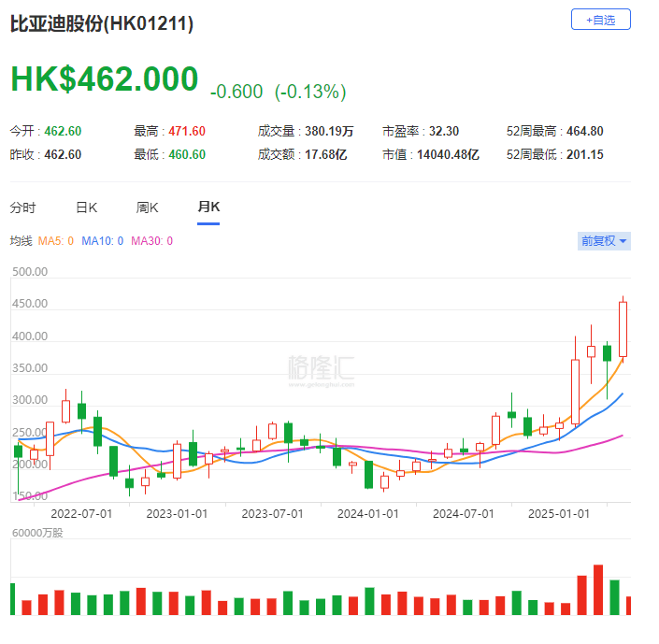This screenshot has height=644, width=659.
Task: Toggle the MA10 moving average label
Action: click(x=101, y=241)
